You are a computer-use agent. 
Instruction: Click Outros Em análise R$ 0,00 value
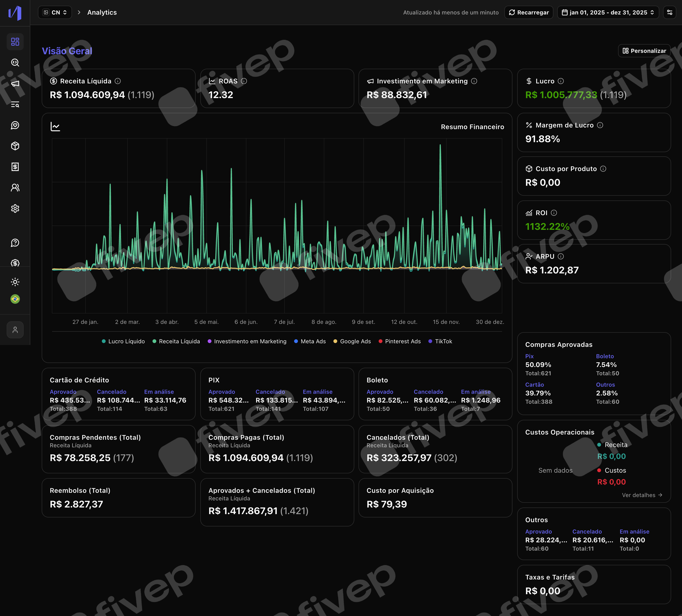click(632, 540)
